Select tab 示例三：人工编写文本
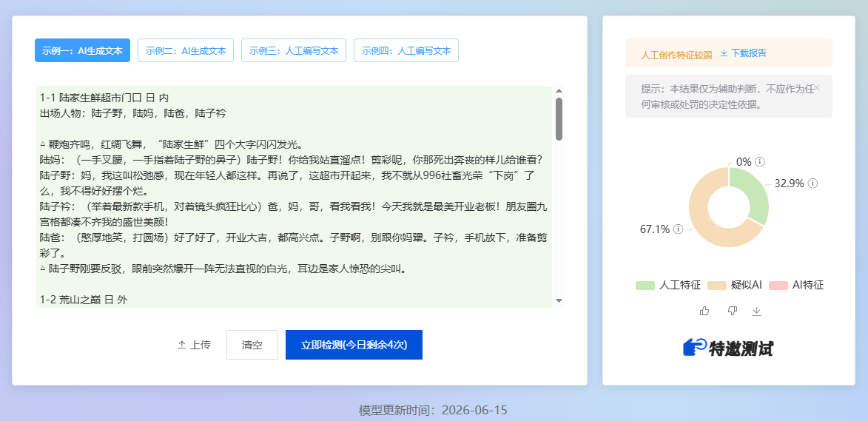 pyautogui.click(x=294, y=50)
